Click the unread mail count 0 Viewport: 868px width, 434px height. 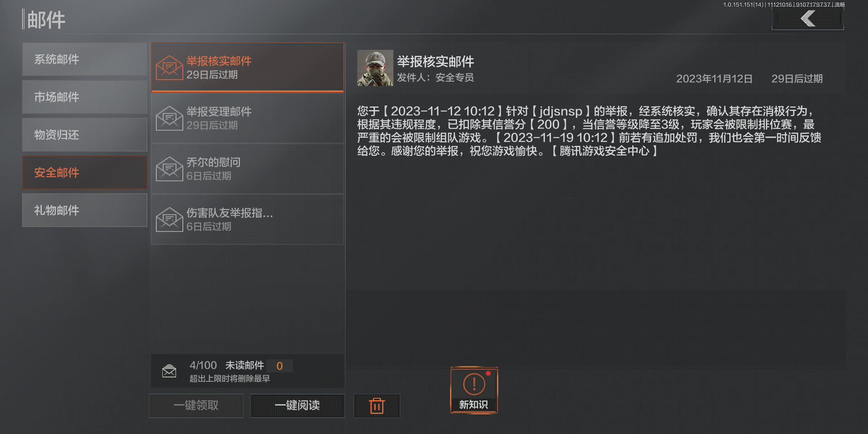click(x=280, y=366)
